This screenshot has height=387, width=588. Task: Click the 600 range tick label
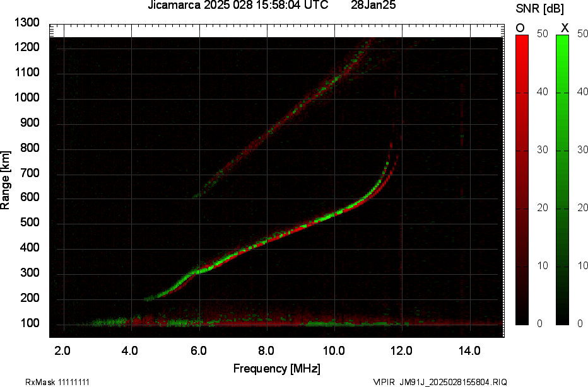(30, 197)
